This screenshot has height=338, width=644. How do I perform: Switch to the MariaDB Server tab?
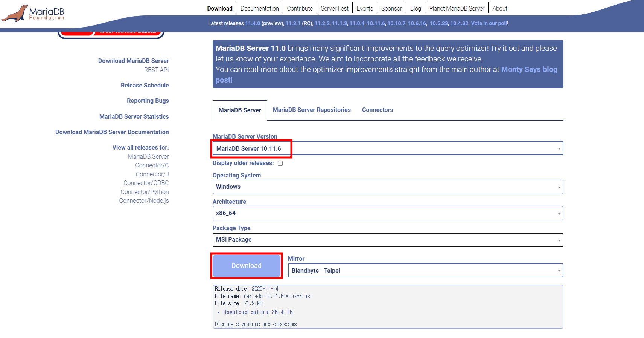point(240,110)
